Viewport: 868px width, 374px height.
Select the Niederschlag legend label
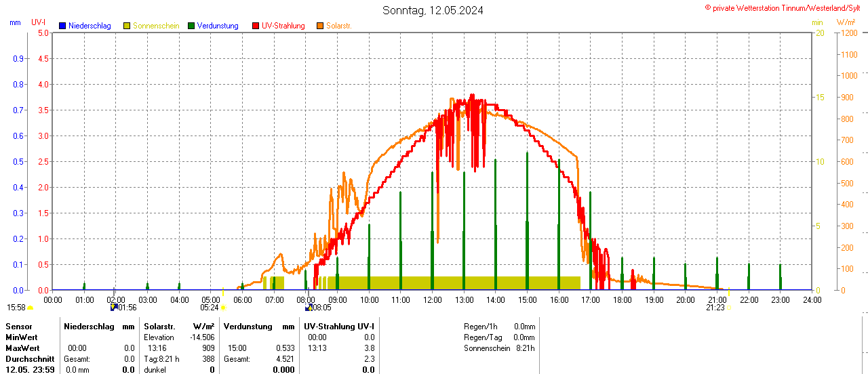94,26
